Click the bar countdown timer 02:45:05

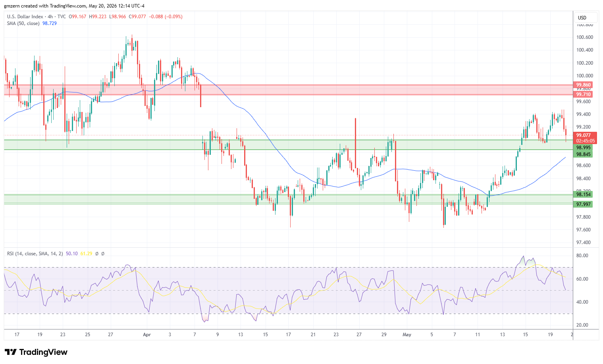585,141
